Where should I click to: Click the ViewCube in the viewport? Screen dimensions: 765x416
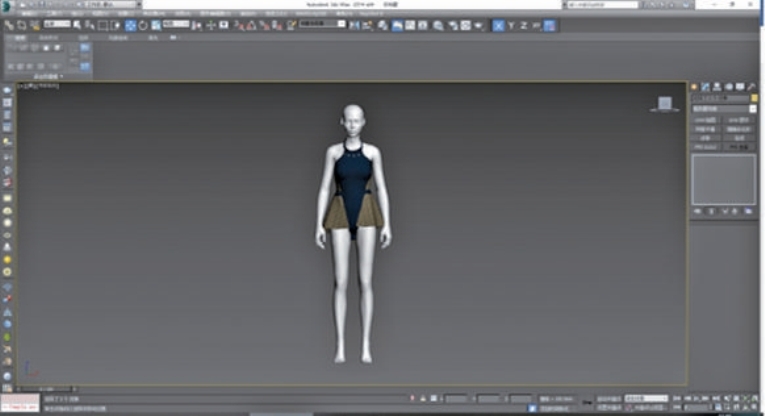664,102
